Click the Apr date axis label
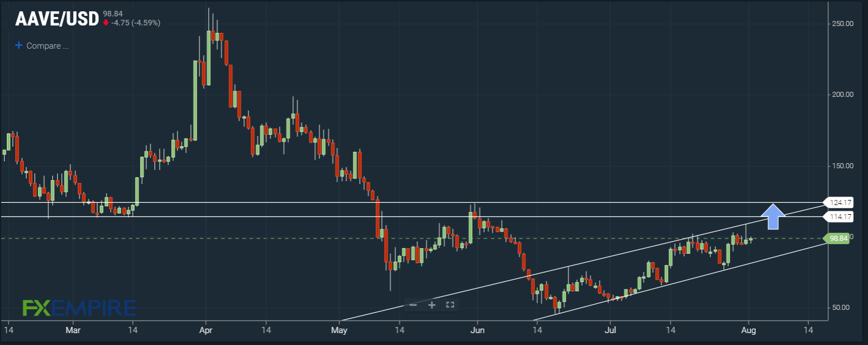The image size is (868, 345). (x=205, y=329)
